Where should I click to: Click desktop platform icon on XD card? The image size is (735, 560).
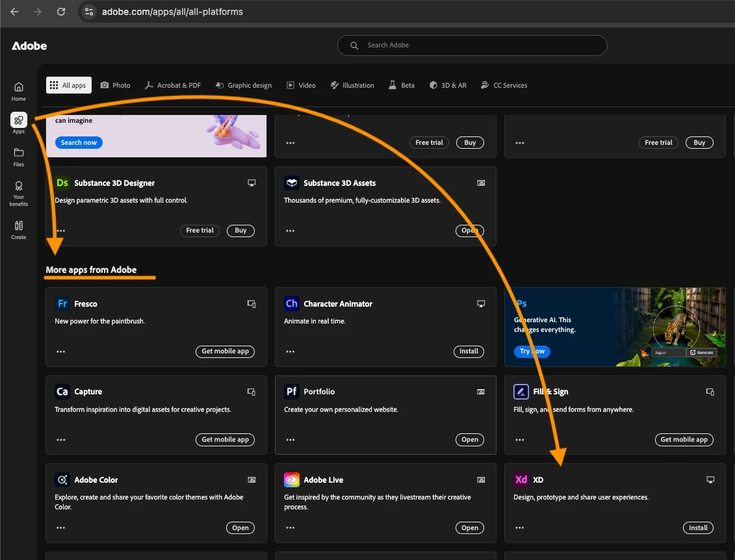710,479
